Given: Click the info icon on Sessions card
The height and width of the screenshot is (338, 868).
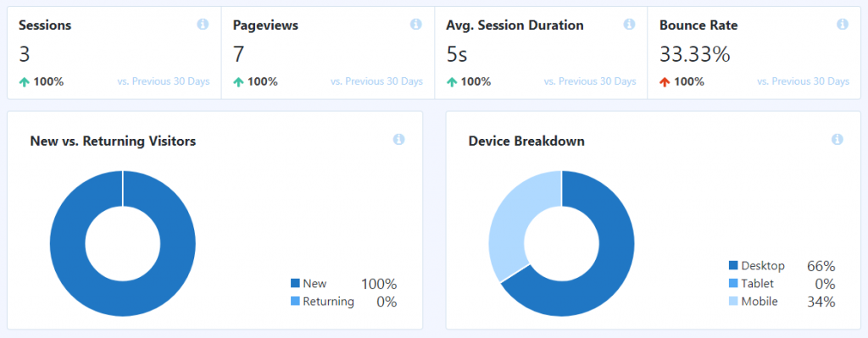Looking at the screenshot, I should click(x=203, y=25).
